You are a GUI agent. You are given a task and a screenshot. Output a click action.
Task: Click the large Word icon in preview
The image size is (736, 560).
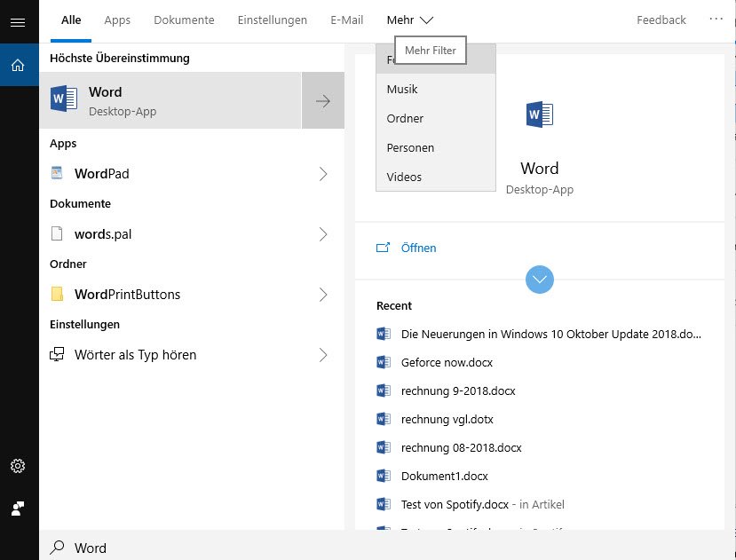pos(539,114)
